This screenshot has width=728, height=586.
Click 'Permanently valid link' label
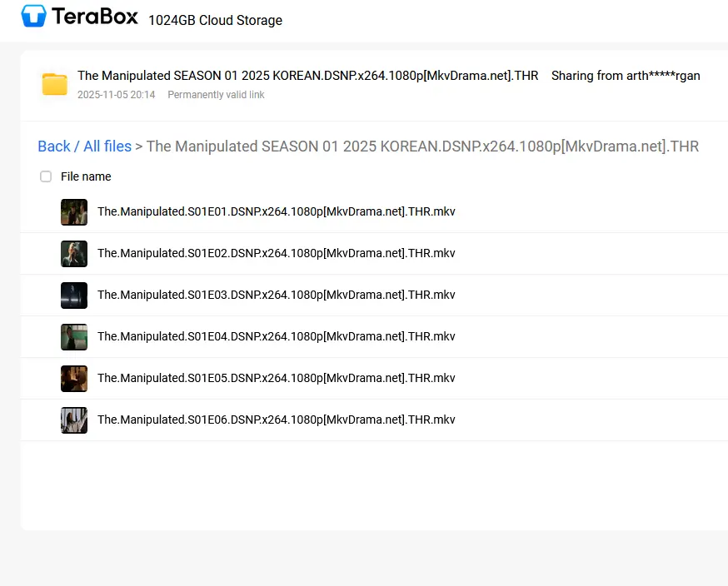(x=216, y=95)
